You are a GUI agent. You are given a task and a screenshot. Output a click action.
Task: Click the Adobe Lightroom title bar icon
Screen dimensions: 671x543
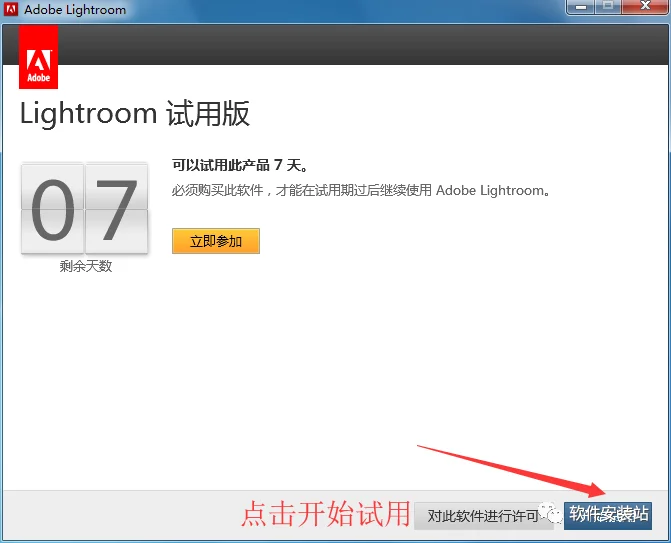[x=11, y=9]
